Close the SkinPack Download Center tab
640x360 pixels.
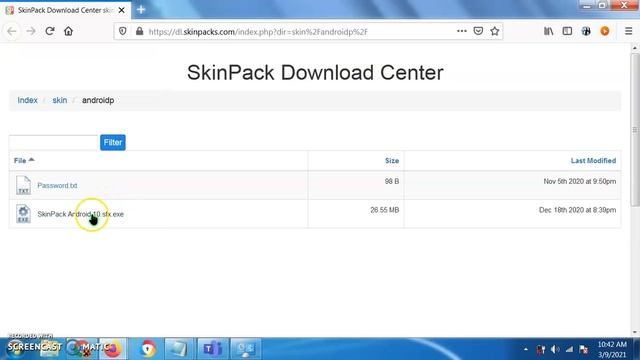coord(122,10)
